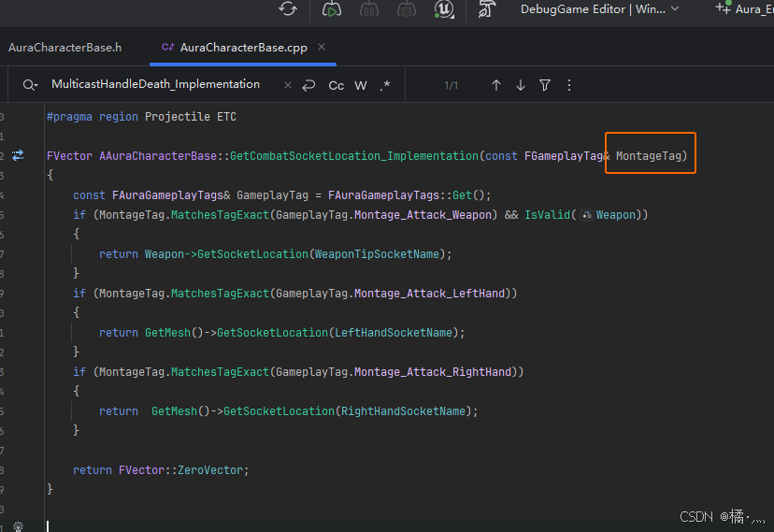
Task: Open the DebugGame Editor configuration dropdown
Action: click(x=600, y=9)
